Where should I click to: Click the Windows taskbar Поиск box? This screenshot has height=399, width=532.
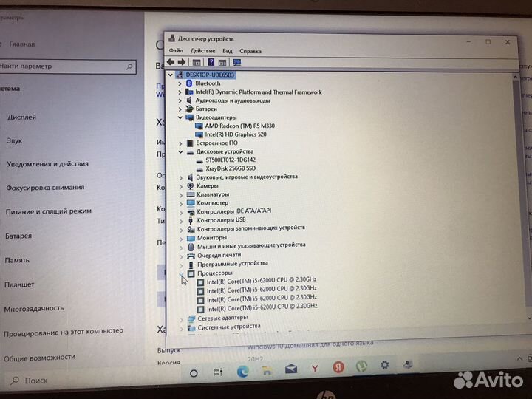[90, 381]
